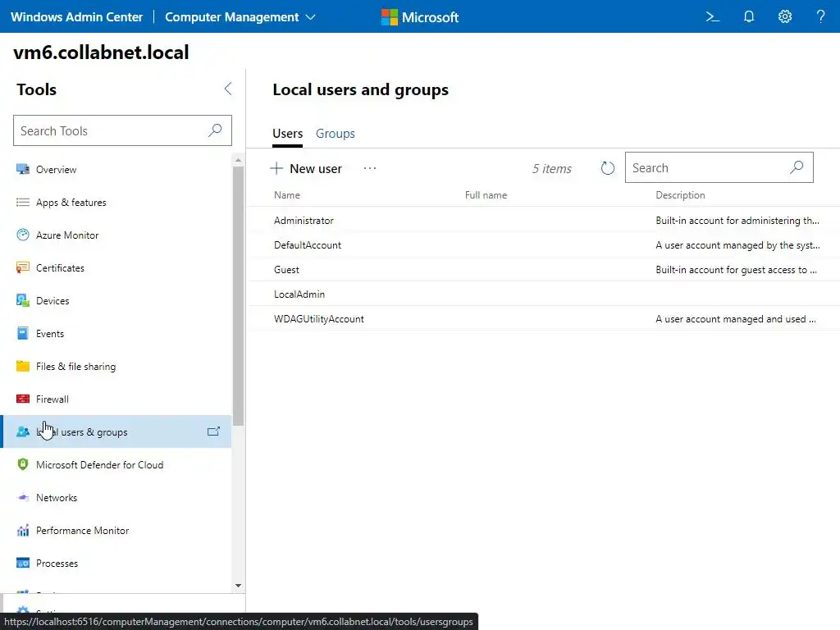Click the help question mark icon
Screen dimensions: 840x630
click(821, 16)
